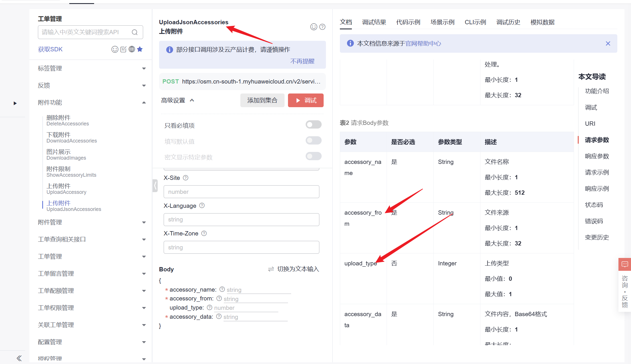Switch to the 调试历史 tab
This screenshot has height=364, width=631.
pos(508,22)
